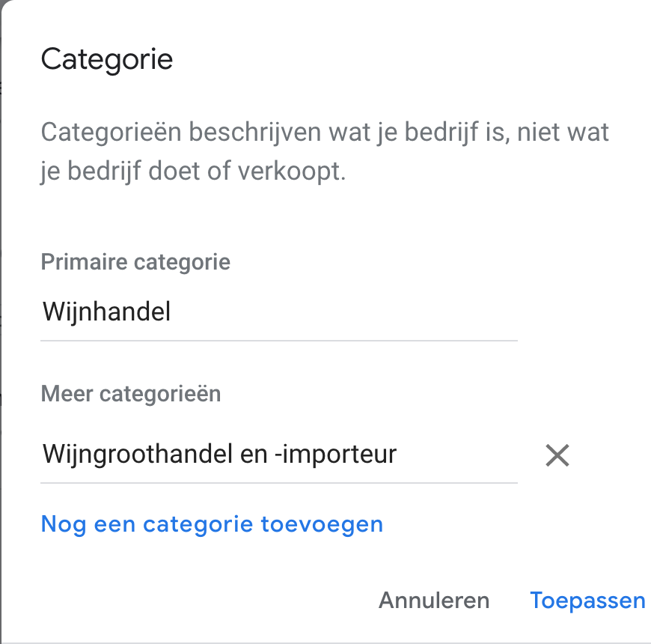Click the Categorie dialog heading
Image resolution: width=651 pixels, height=644 pixels.
(x=107, y=59)
